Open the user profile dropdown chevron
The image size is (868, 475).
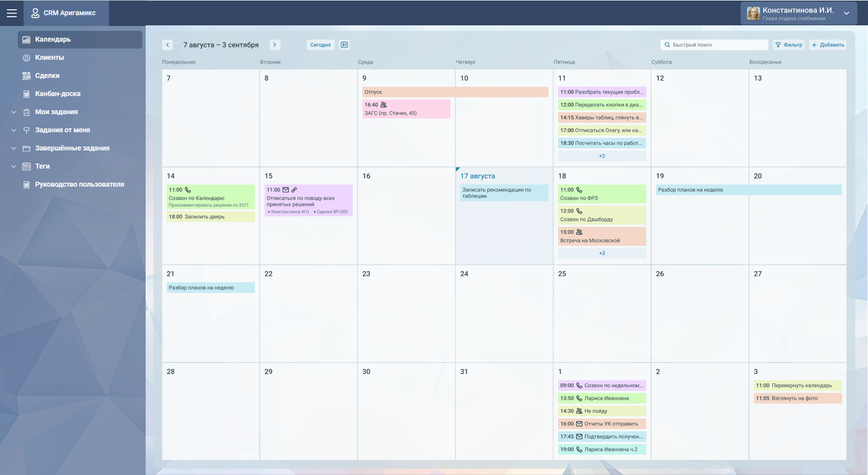pos(846,13)
